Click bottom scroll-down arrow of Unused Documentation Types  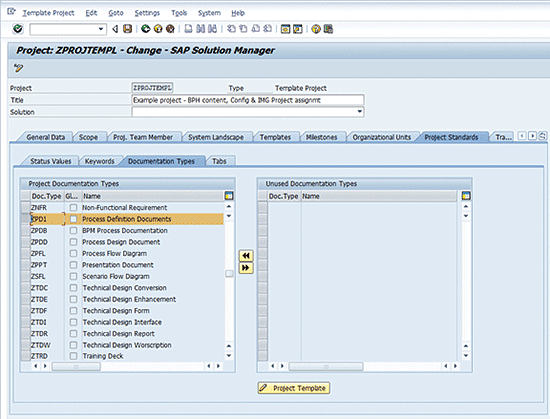click(x=466, y=356)
